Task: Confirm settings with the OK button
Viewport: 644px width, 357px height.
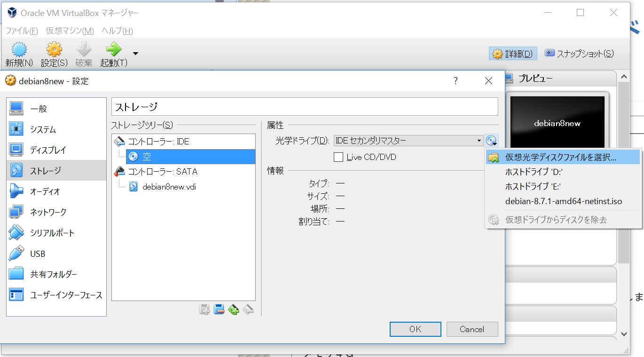Action: click(415, 329)
